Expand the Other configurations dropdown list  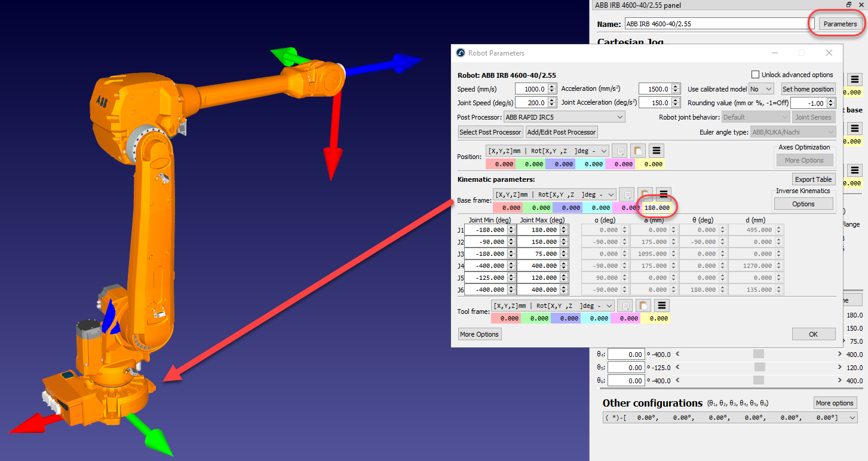click(x=851, y=417)
